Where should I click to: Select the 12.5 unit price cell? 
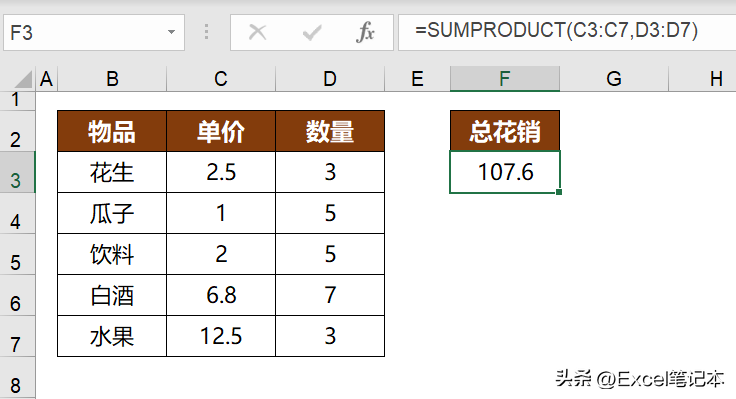221,336
